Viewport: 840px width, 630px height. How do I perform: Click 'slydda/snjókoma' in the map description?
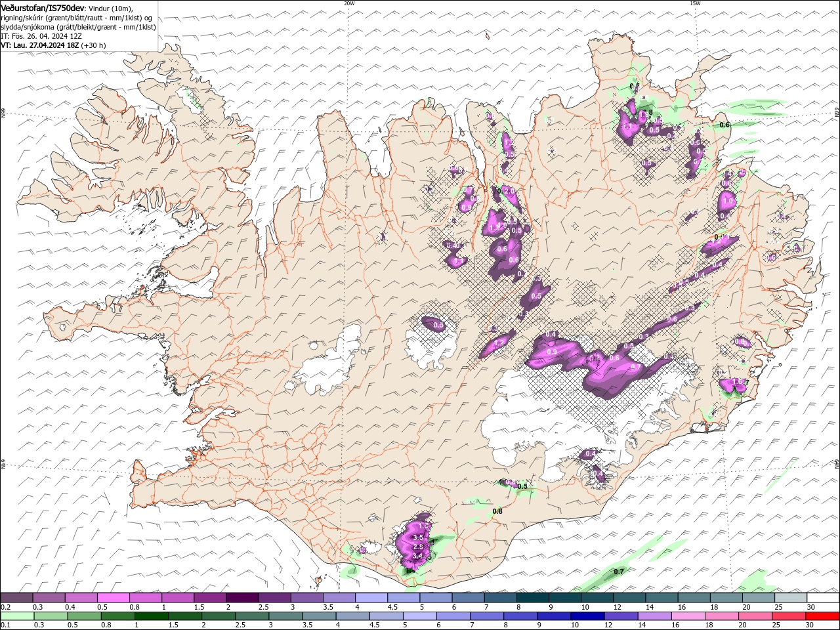click(x=28, y=27)
